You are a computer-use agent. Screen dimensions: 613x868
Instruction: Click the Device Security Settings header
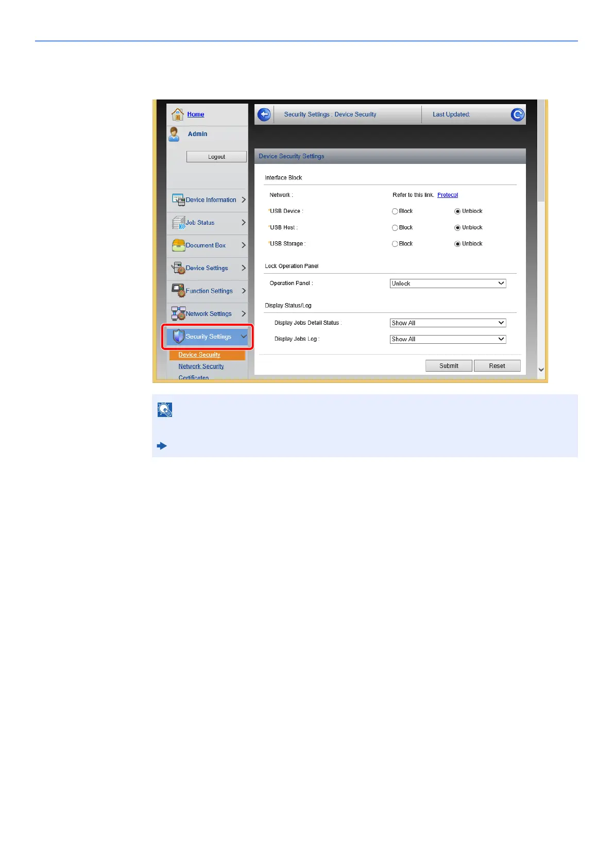[390, 156]
